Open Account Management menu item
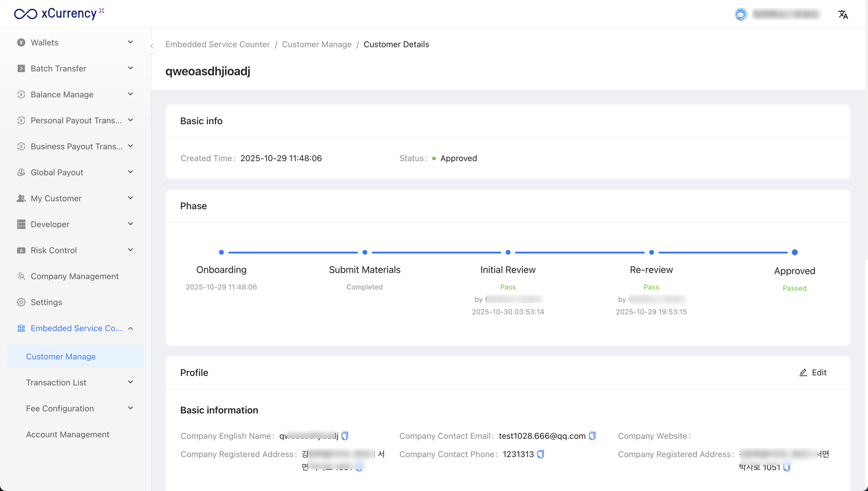868x491 pixels. (68, 434)
